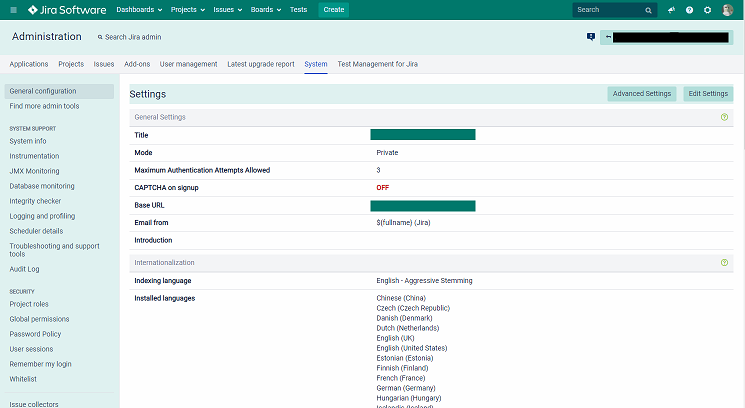
Task: Switch to the Add-ons tab
Action: 137,64
